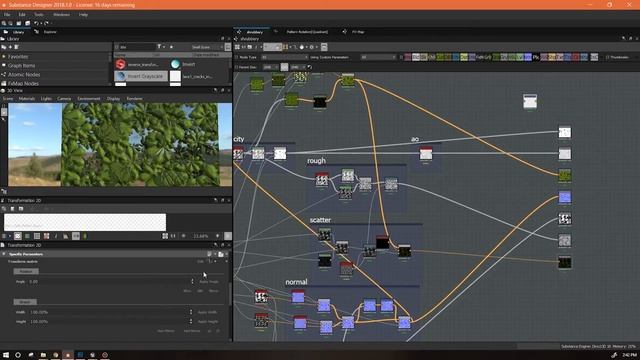Open the 3D View Lights menu
The image size is (640, 360).
tap(46, 99)
